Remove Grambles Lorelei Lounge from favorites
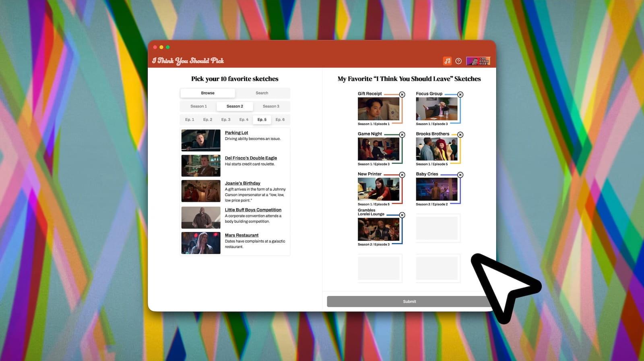644x361 pixels. (x=402, y=215)
